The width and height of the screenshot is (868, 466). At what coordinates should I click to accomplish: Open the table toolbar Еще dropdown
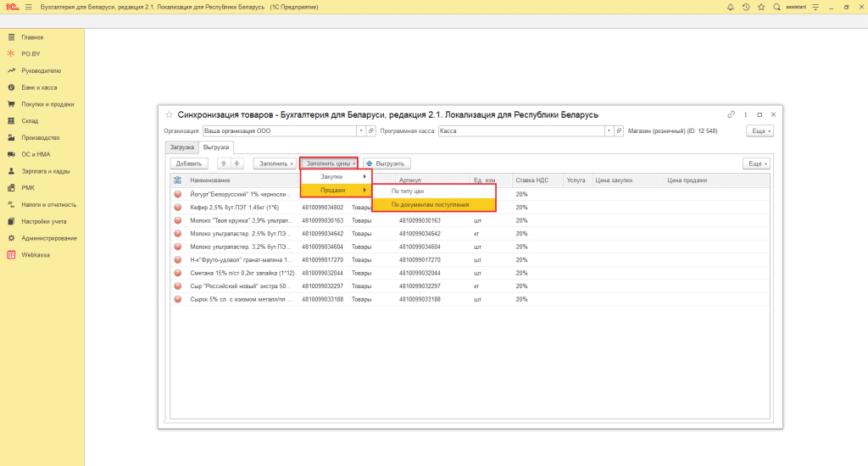[756, 164]
